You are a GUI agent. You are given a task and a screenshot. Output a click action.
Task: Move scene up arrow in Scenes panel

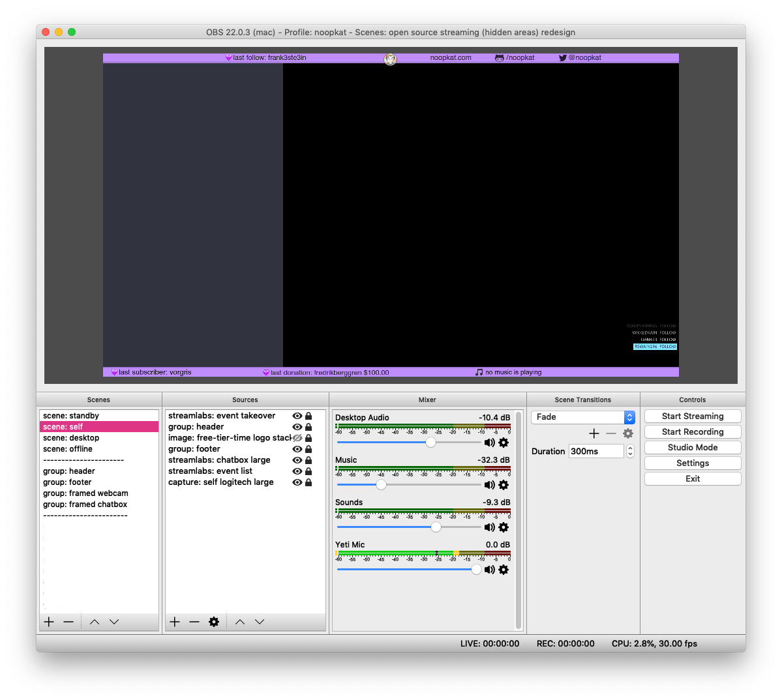click(x=95, y=622)
